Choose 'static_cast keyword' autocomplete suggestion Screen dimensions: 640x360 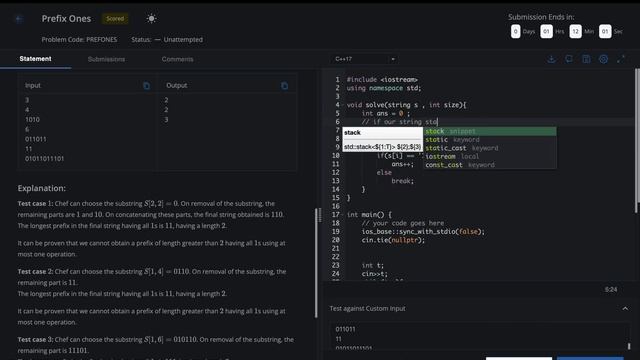490,148
